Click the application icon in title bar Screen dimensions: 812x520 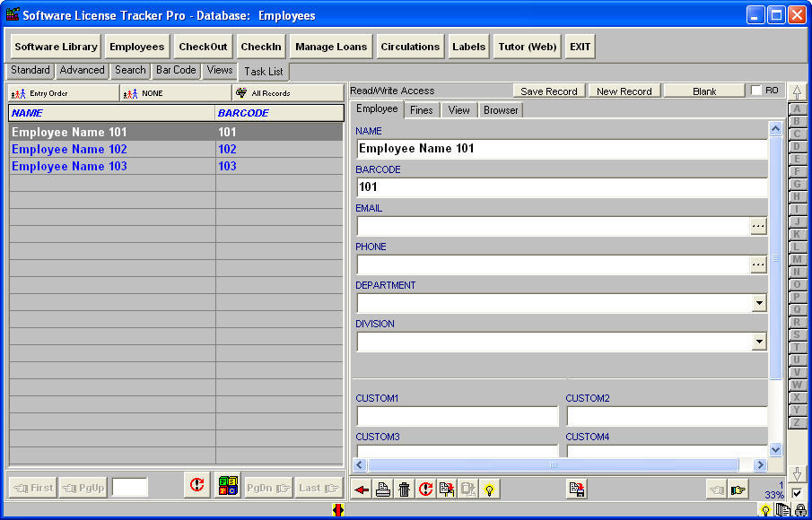point(13,14)
